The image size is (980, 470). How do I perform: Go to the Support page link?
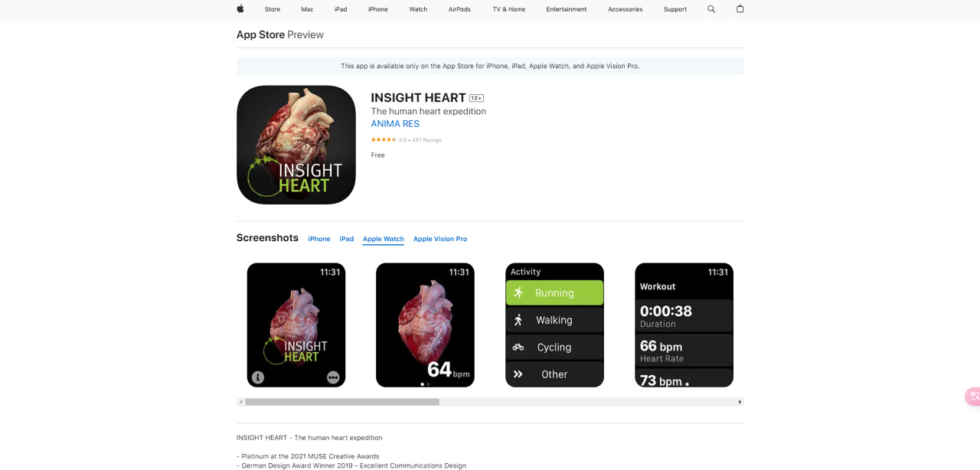[x=675, y=9]
